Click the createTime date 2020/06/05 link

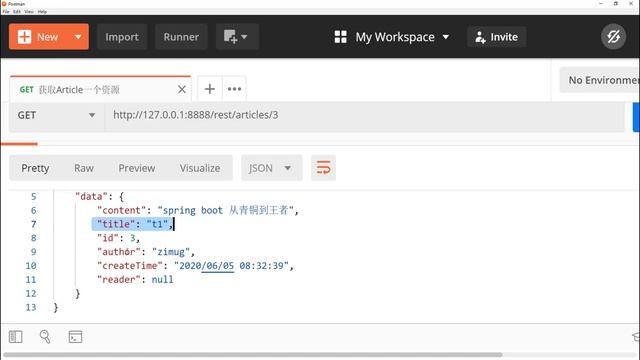click(207, 266)
